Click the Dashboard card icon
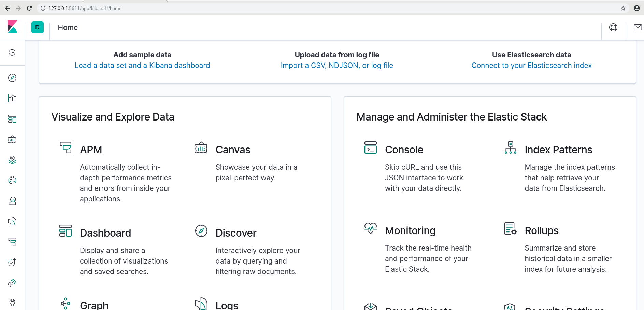The width and height of the screenshot is (644, 310). point(66,231)
